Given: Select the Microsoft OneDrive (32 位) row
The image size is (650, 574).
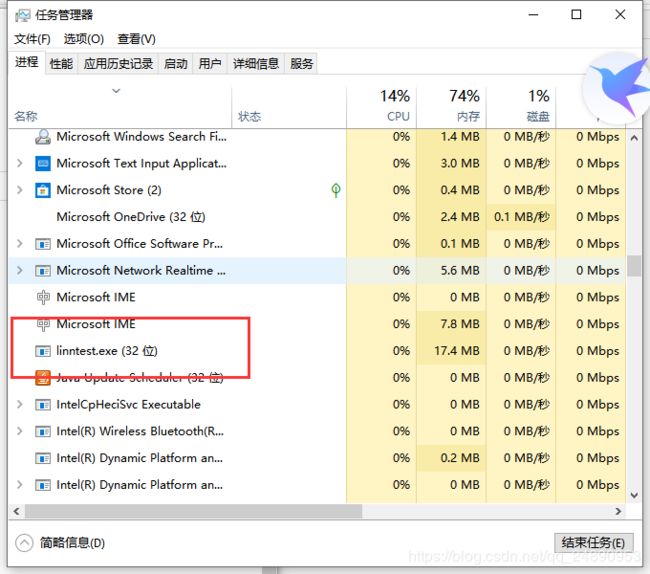Looking at the screenshot, I should pos(317,217).
